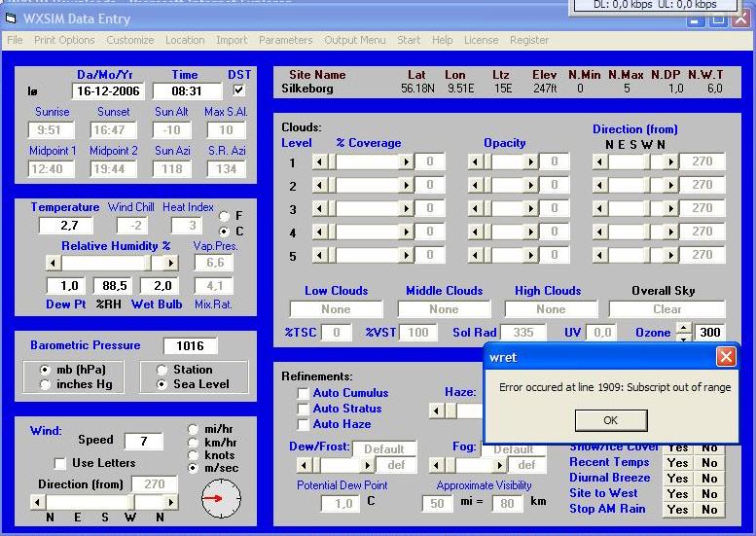Select Yes for Site to West

[x=677, y=494]
